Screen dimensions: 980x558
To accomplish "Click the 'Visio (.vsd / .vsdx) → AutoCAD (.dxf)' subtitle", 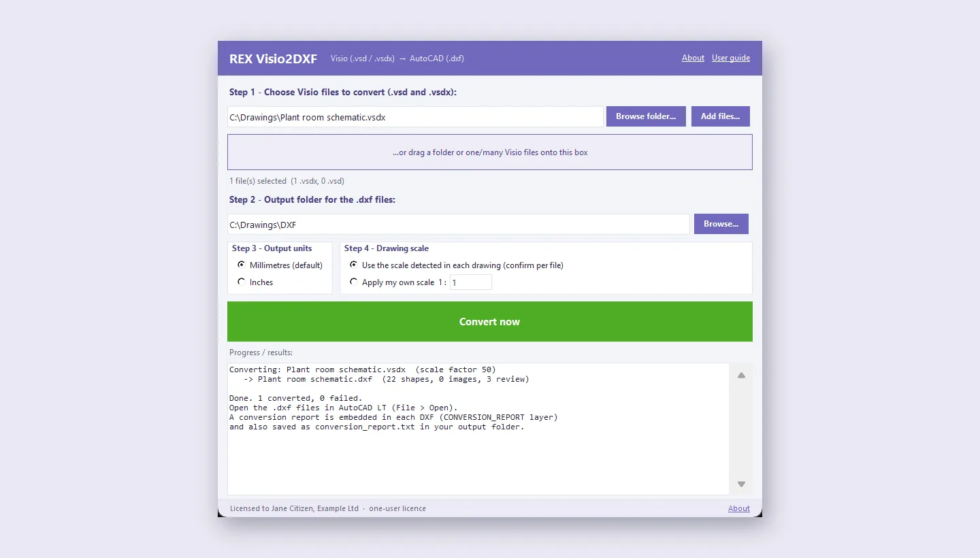I will tap(397, 59).
